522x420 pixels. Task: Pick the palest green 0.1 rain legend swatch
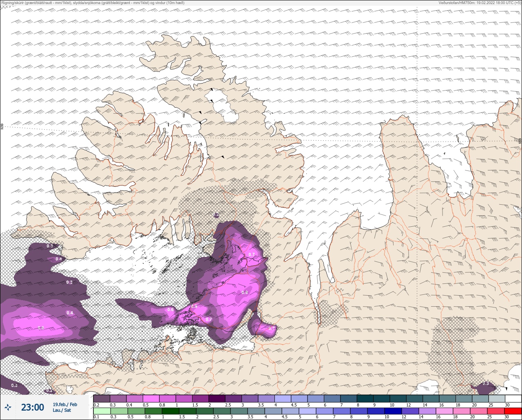(x=102, y=411)
